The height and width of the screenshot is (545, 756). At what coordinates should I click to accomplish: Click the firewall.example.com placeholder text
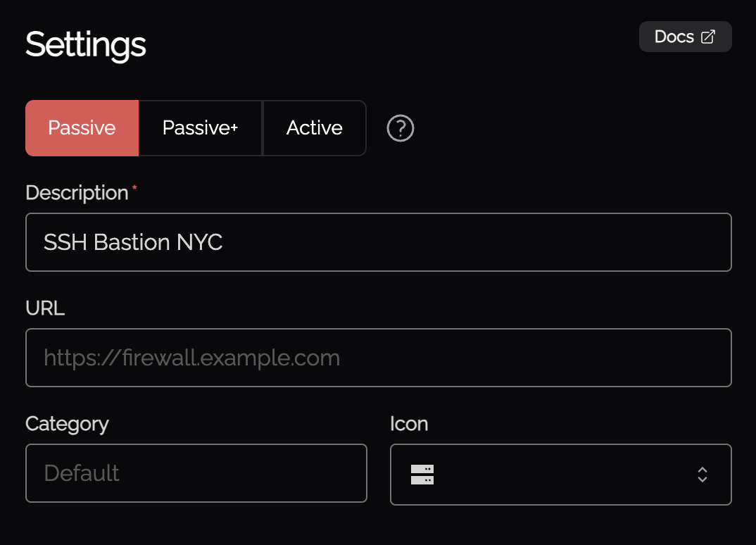(x=191, y=358)
